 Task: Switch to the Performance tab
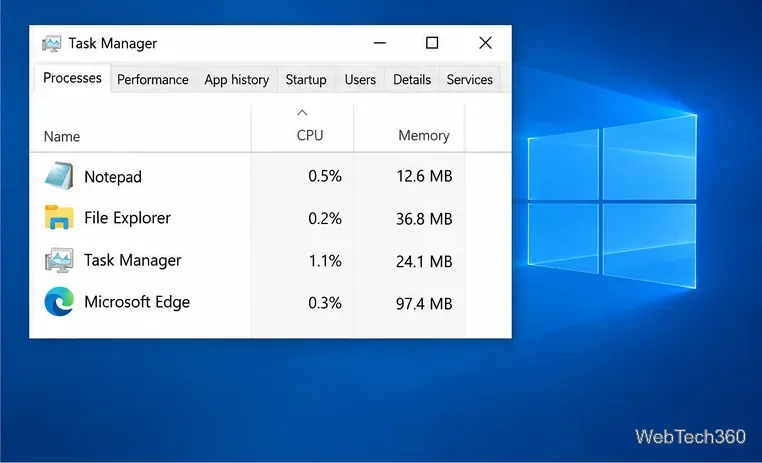(153, 80)
